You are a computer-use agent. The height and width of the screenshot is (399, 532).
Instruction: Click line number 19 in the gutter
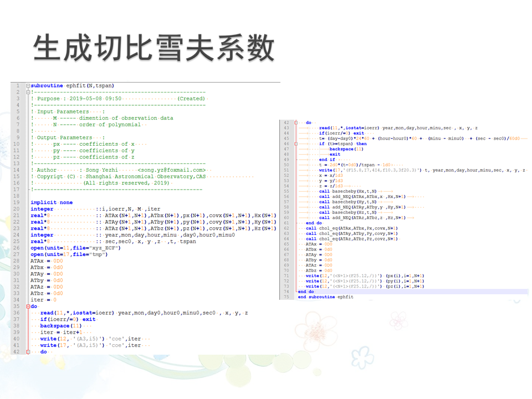tap(17, 202)
